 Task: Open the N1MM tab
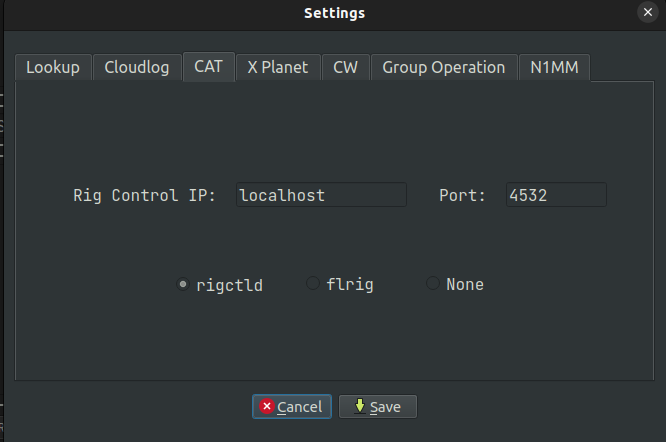pos(554,67)
